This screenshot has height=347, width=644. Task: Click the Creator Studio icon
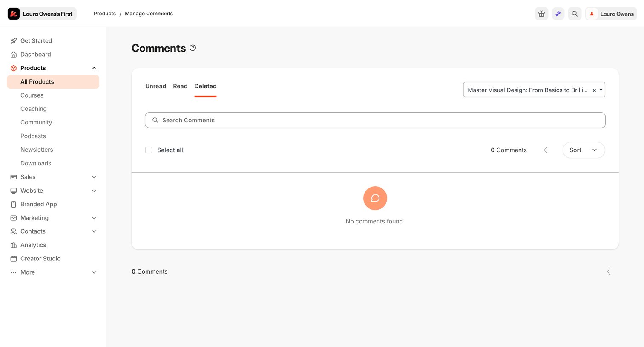point(14,259)
